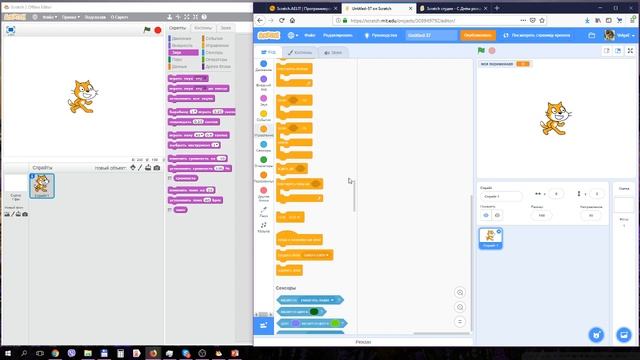Hide the sprite using the crossed eye button
The height and width of the screenshot is (360, 640).
[497, 215]
